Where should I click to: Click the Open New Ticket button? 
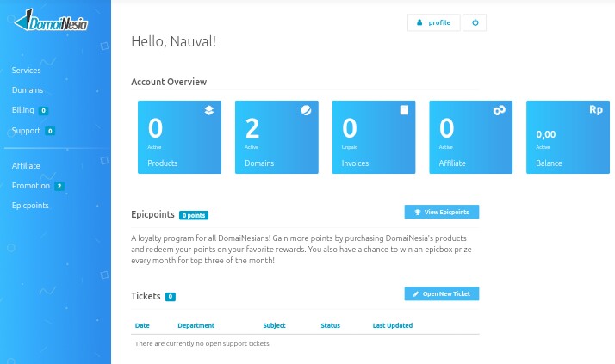(442, 293)
